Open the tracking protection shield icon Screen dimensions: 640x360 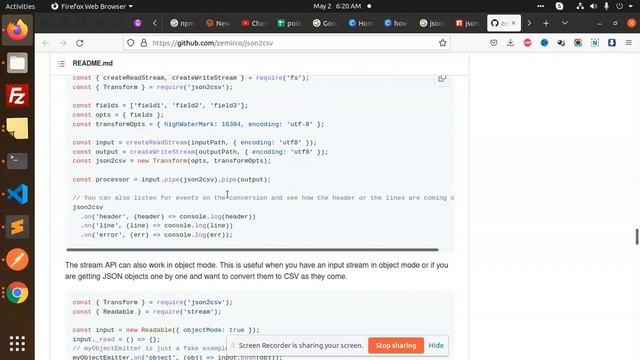pyautogui.click(x=131, y=43)
